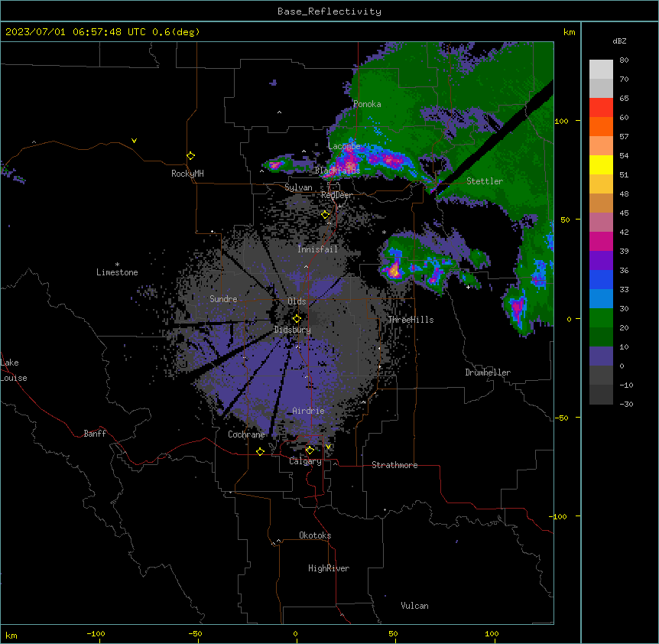Click the -30 value in the dBZ legend

626,405
